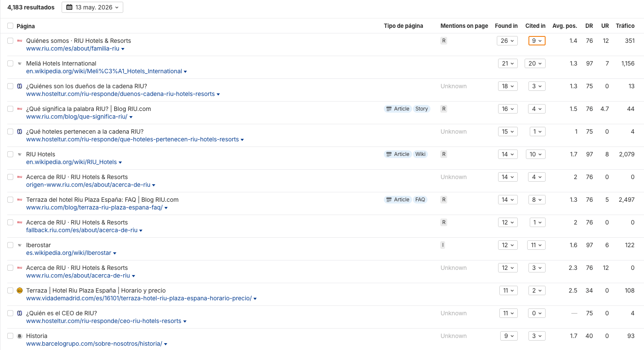
Task: Expand the Found in 21 dropdown for Meliá Hotels
Action: point(508,63)
